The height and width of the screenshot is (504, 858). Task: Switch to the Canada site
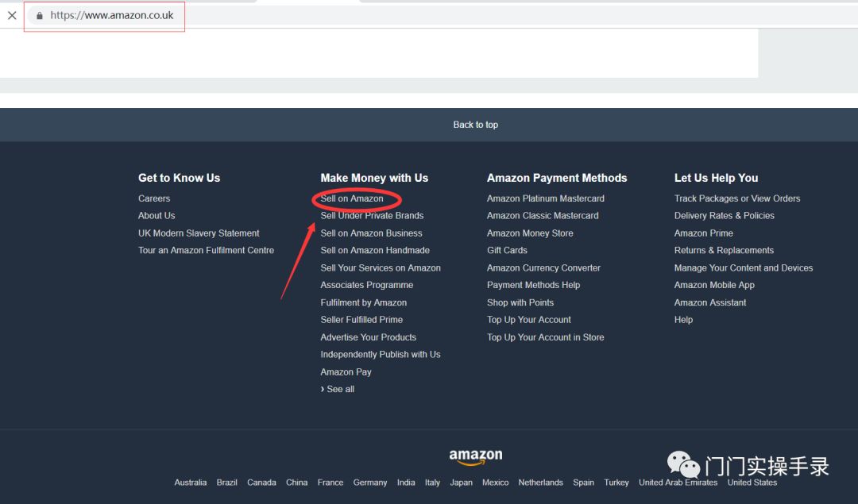pos(261,483)
